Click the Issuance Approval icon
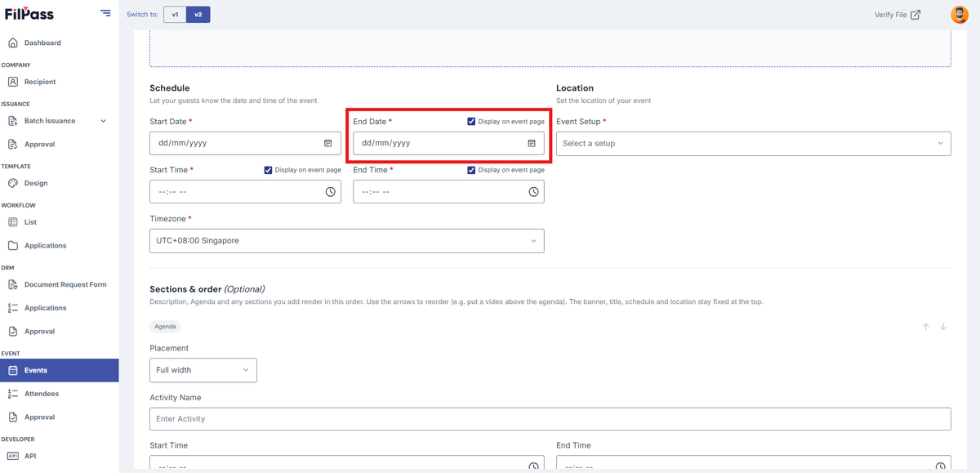The image size is (980, 473). click(12, 144)
